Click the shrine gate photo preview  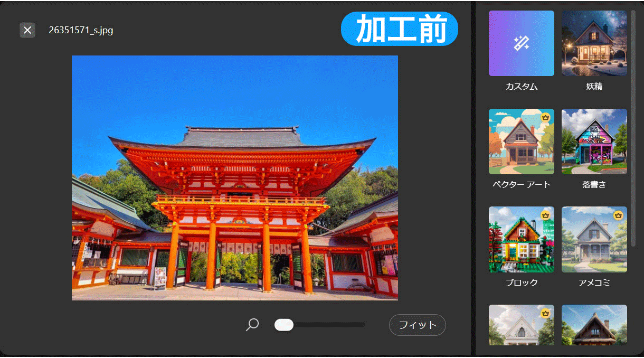pyautogui.click(x=234, y=177)
